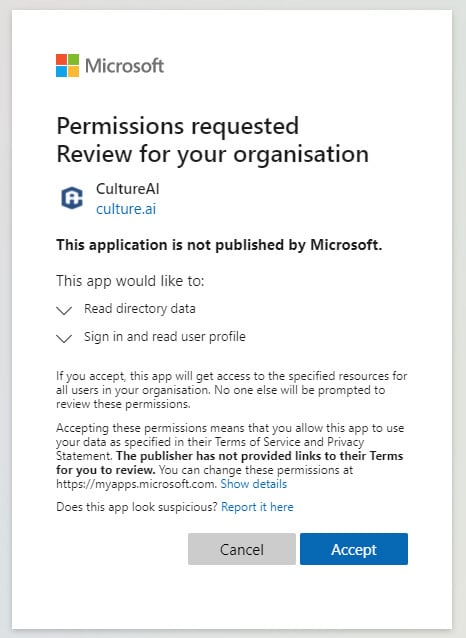Click the CultureAI application name

tap(127, 189)
